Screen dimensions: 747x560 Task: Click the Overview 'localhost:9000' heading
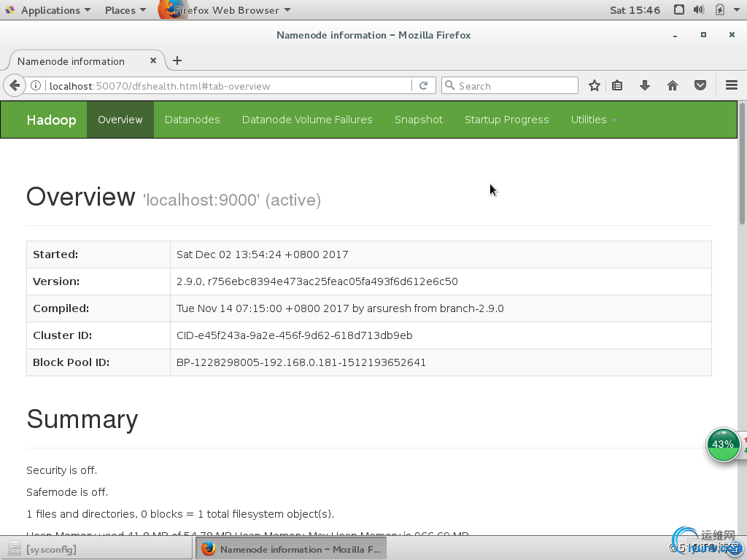point(174,197)
